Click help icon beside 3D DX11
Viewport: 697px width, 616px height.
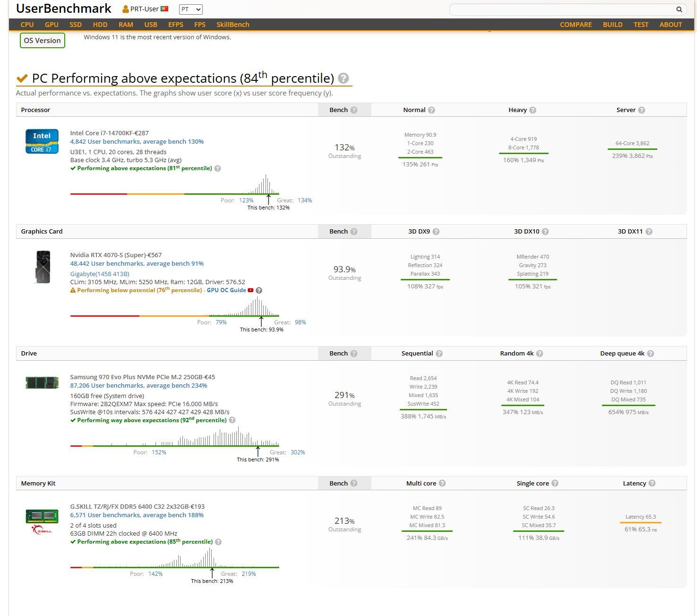tap(649, 232)
